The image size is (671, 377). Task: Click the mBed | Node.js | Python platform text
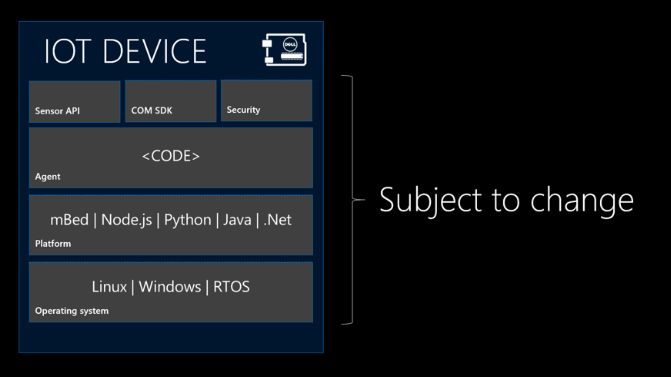(171, 220)
